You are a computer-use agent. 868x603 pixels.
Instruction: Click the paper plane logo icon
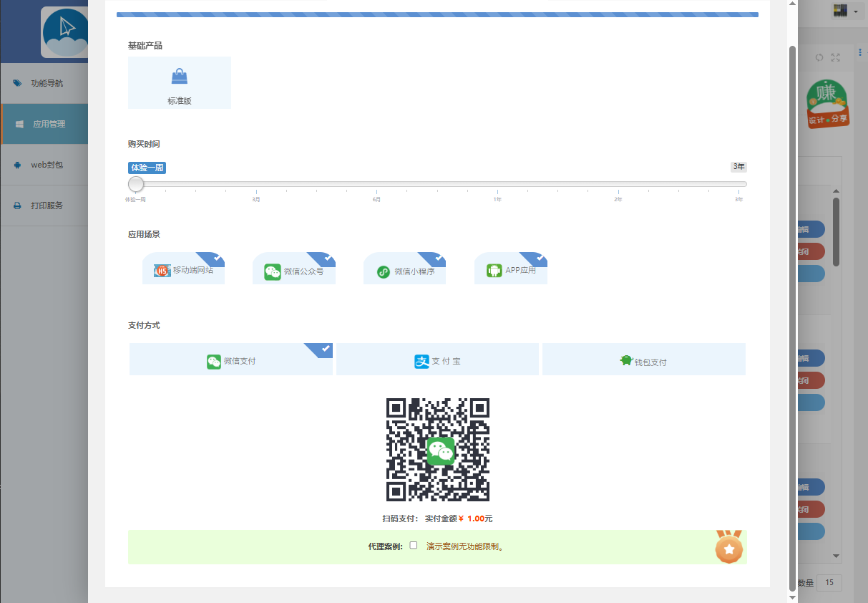pyautogui.click(x=66, y=32)
